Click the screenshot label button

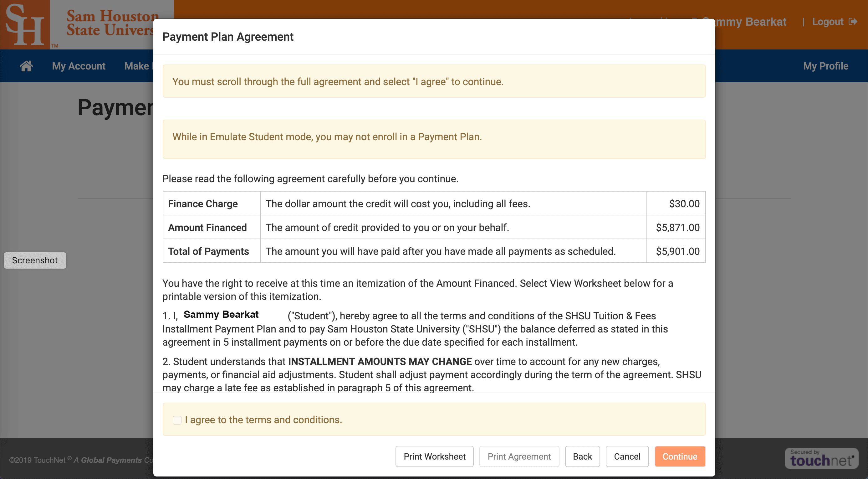(x=35, y=260)
